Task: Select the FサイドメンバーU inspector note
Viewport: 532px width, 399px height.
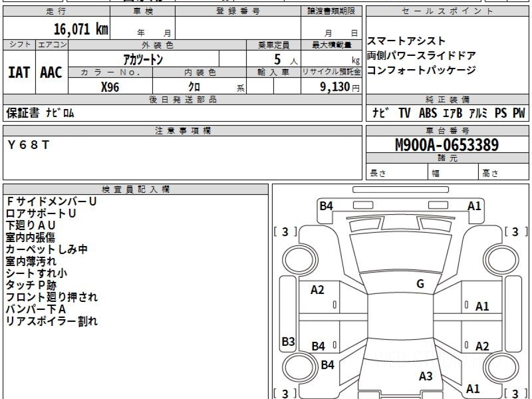Action: 51,201
